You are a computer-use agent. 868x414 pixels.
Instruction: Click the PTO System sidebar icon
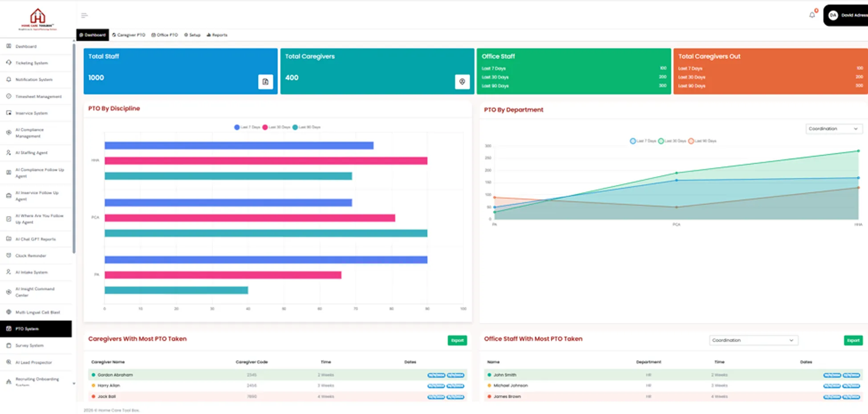pyautogui.click(x=8, y=329)
